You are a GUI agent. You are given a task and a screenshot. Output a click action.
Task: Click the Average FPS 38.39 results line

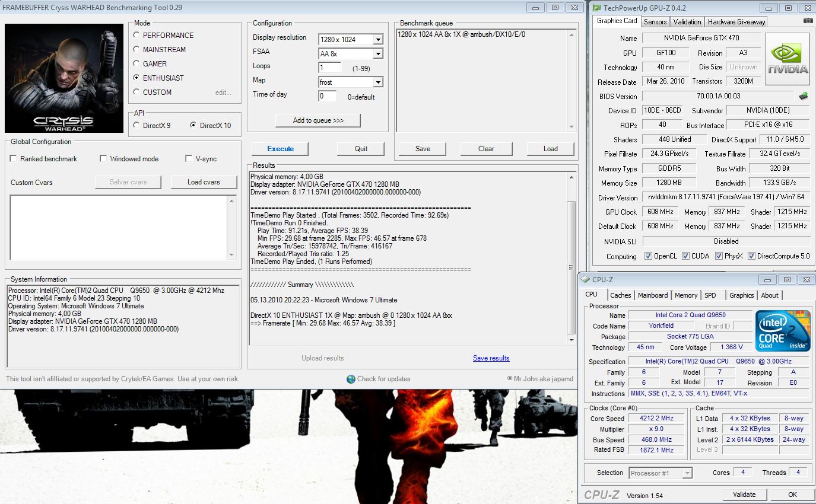[313, 231]
